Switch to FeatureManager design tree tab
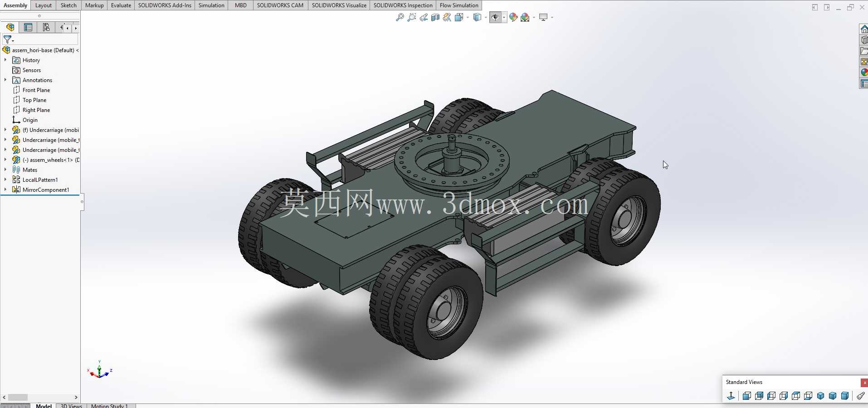The width and height of the screenshot is (868, 408). tap(10, 27)
